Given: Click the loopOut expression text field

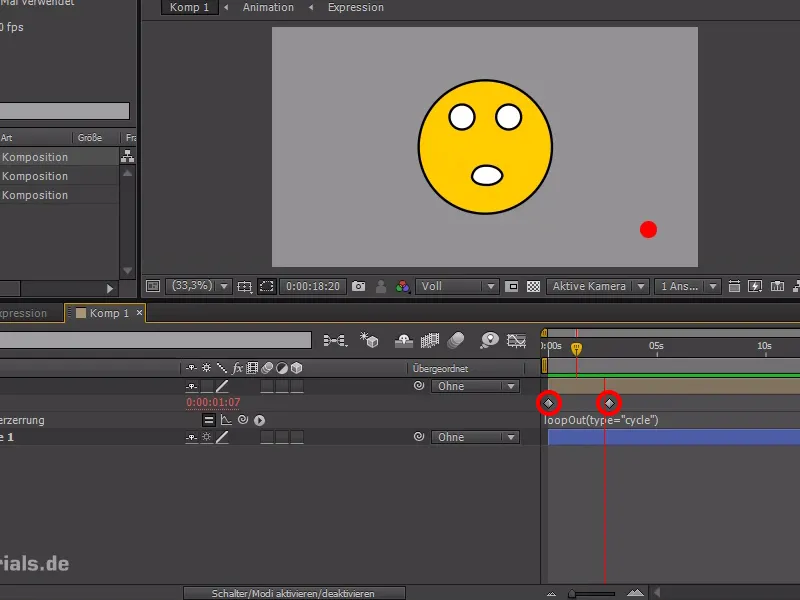Looking at the screenshot, I should (601, 420).
